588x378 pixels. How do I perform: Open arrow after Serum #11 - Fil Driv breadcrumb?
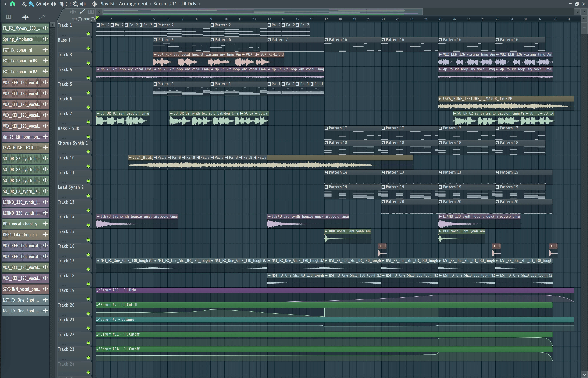click(199, 4)
